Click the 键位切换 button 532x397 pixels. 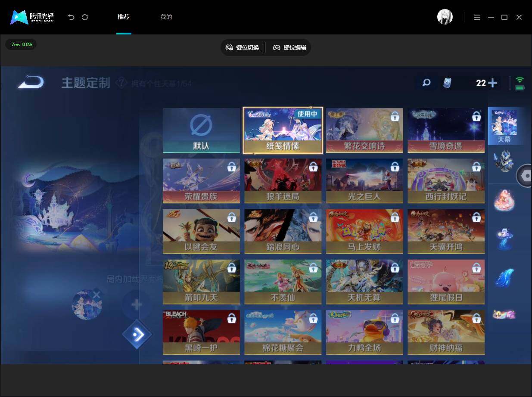tap(243, 47)
